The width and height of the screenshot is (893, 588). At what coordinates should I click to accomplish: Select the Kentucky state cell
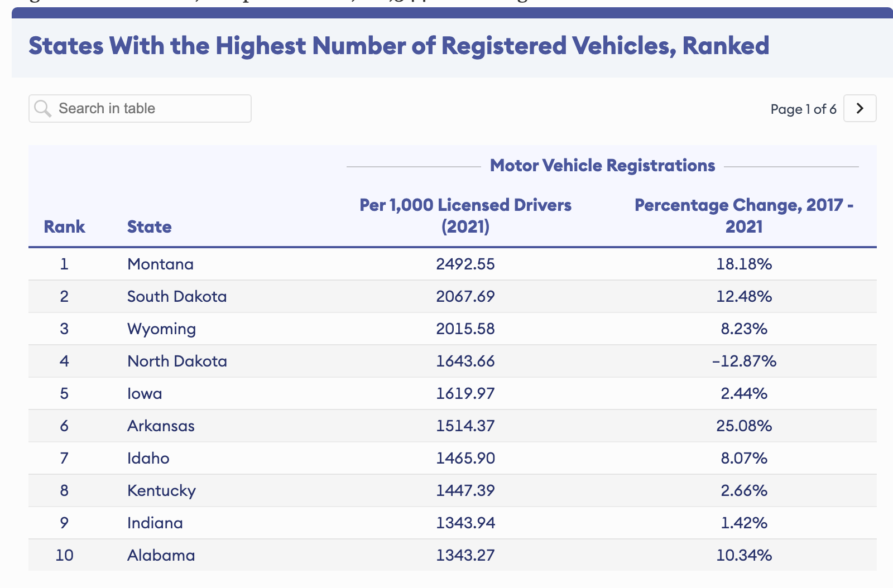[161, 490]
